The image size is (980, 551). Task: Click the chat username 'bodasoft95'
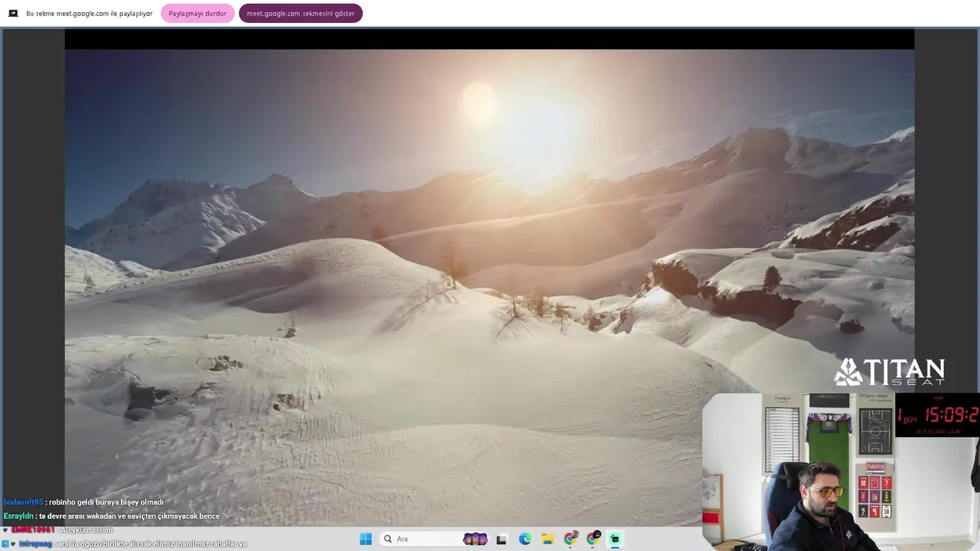23,502
